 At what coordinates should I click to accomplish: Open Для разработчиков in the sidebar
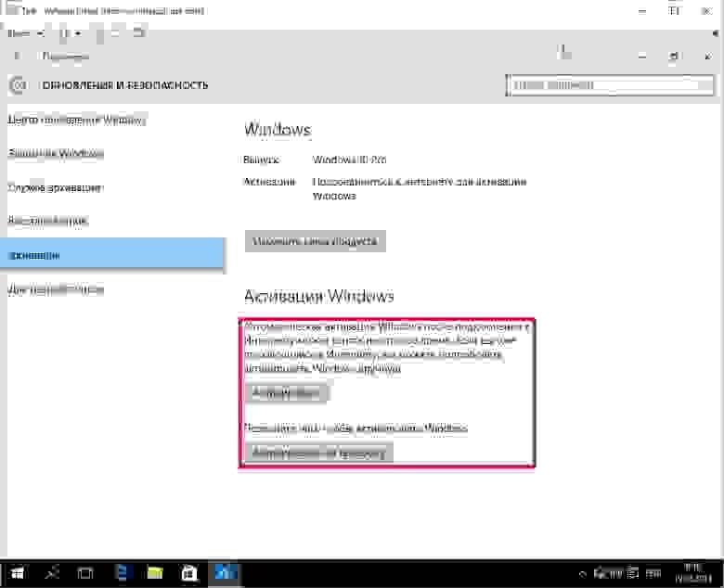(x=56, y=289)
